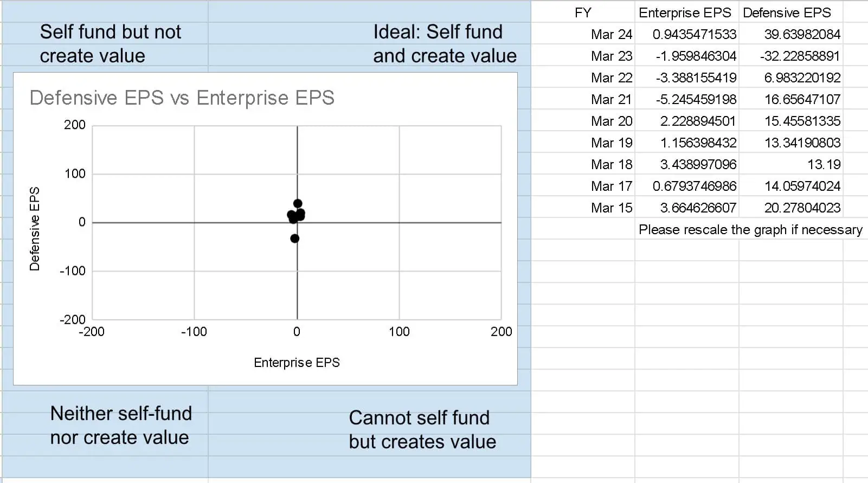Click the lowest scatter point below zero
868x483 pixels.
click(294, 239)
